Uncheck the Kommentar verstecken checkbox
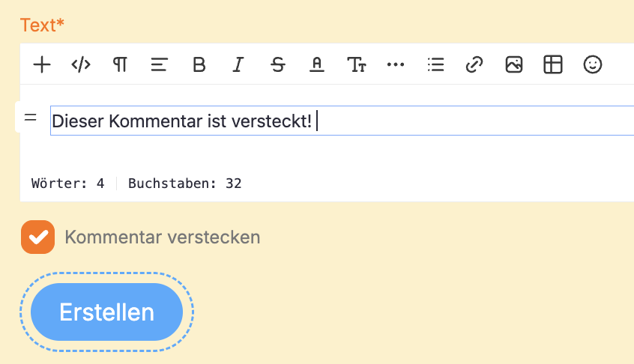 point(37,237)
